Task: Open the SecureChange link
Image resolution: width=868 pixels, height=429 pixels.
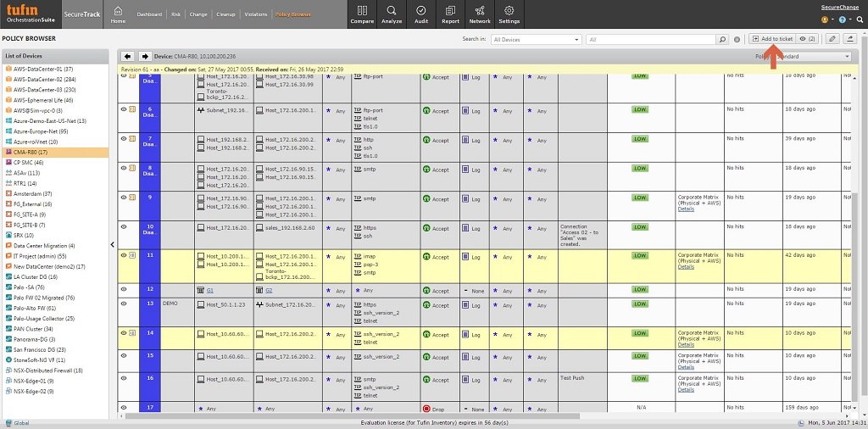Action: [840, 8]
